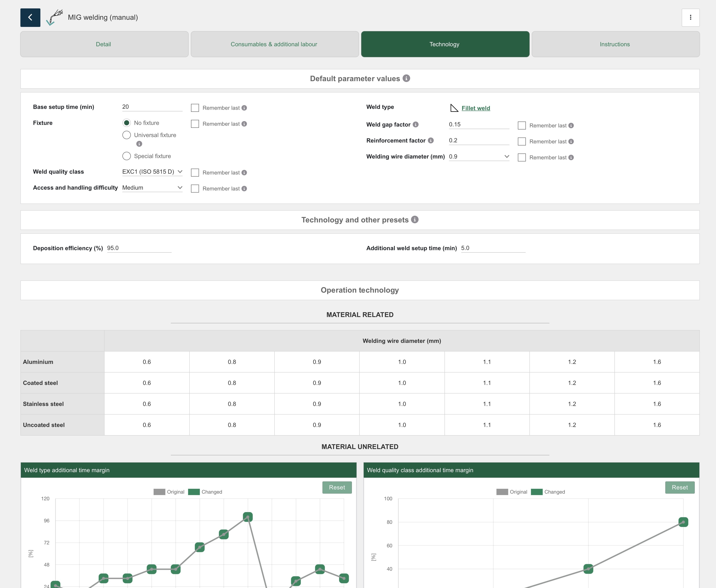Click info icon next to Reinforcement factor

click(431, 141)
